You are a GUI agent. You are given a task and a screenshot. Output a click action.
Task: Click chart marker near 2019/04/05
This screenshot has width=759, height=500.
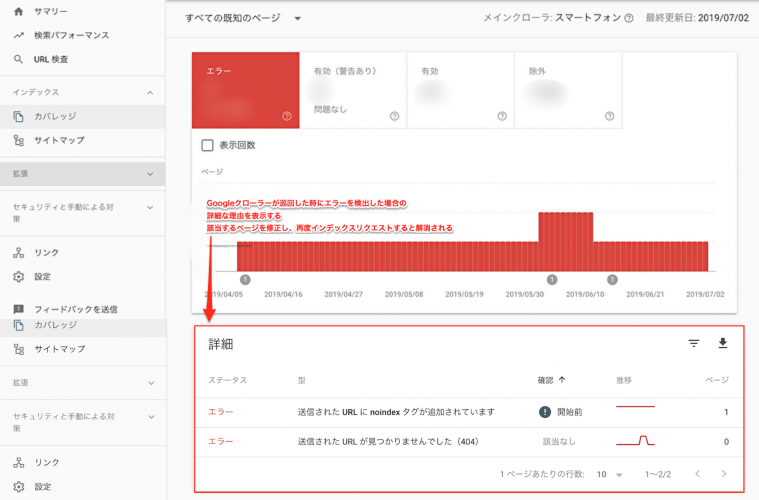point(245,279)
